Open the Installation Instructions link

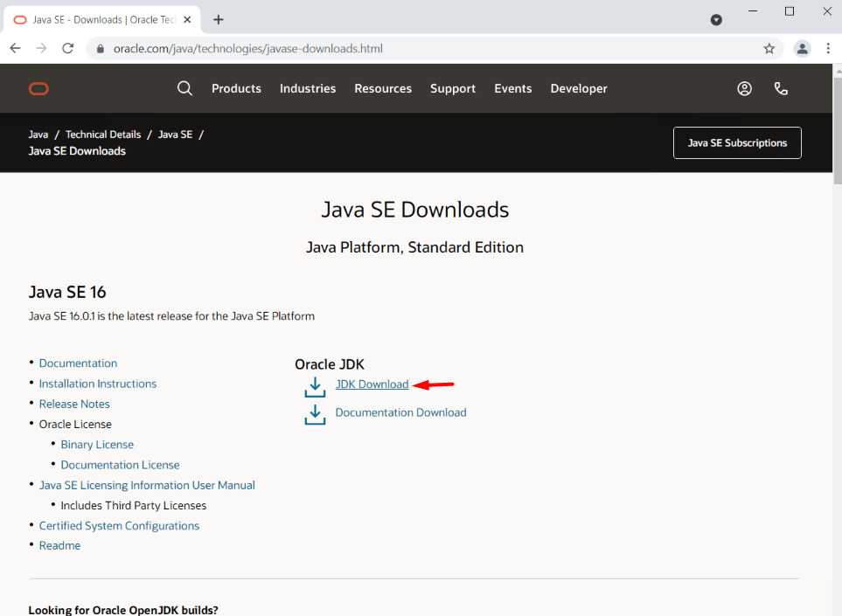(x=98, y=384)
